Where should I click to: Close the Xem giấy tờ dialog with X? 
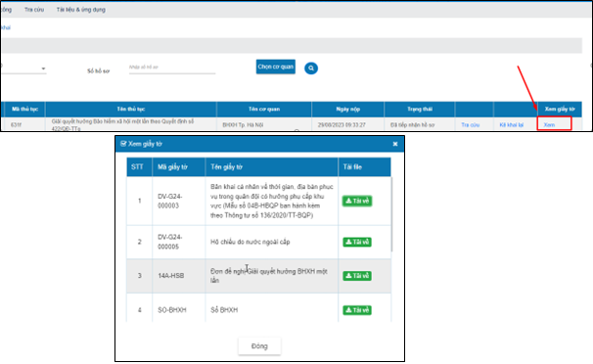point(395,144)
